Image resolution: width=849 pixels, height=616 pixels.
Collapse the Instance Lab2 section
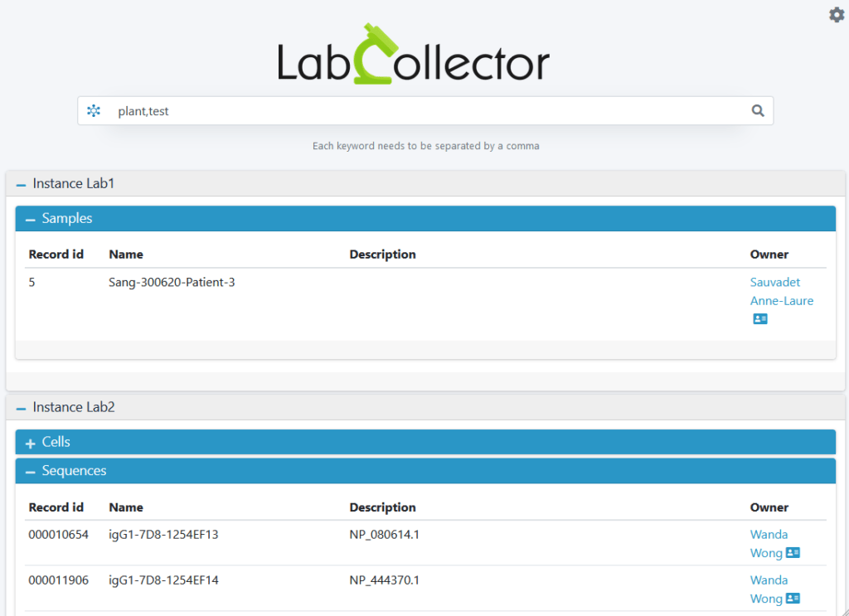coord(21,408)
